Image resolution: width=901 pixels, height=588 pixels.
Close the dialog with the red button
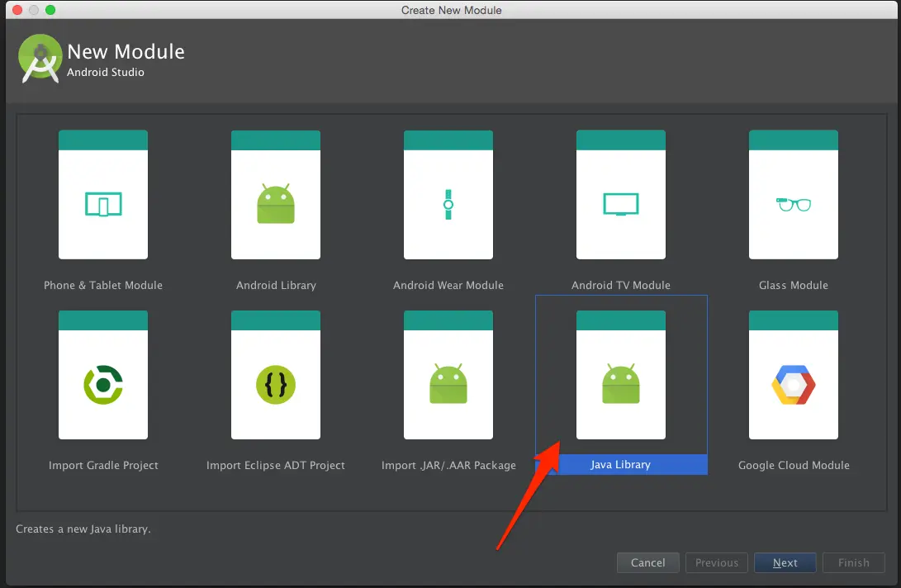17,10
